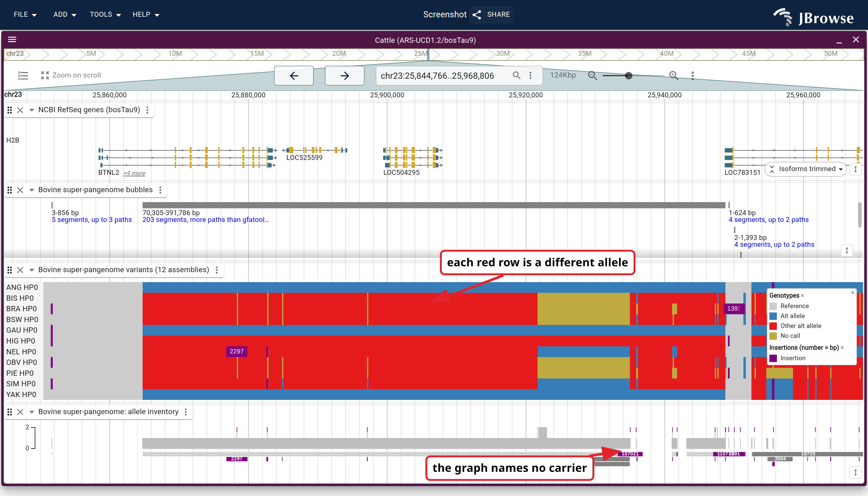868x496 pixels.
Task: Select the NEL HP0 sample row label
Action: (x=21, y=352)
